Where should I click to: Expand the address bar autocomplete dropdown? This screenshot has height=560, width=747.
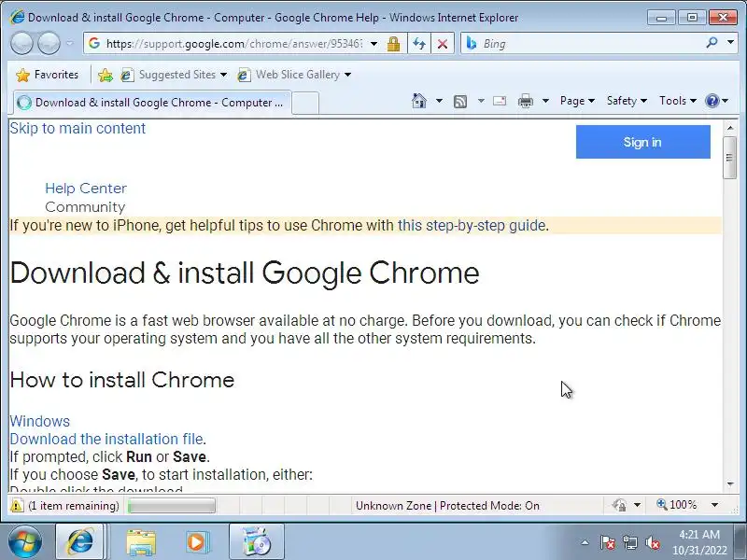[x=374, y=44]
